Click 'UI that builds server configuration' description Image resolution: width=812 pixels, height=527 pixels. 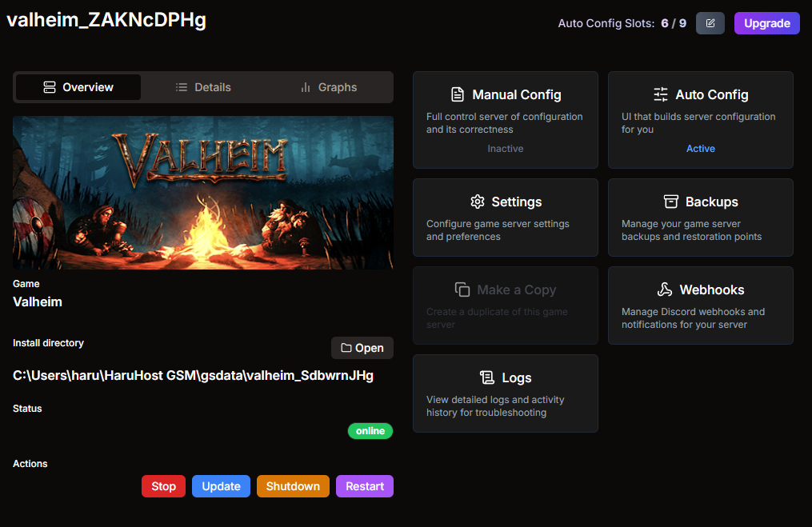698,123
